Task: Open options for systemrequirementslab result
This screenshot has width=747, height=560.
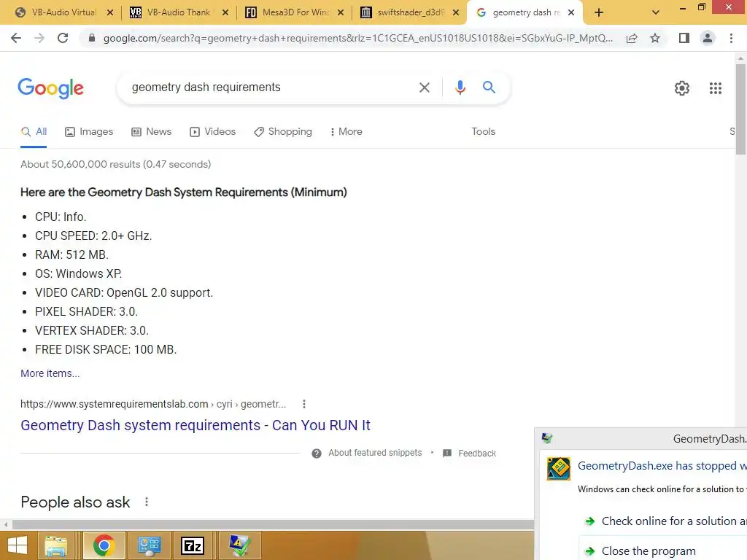Action: pos(304,404)
